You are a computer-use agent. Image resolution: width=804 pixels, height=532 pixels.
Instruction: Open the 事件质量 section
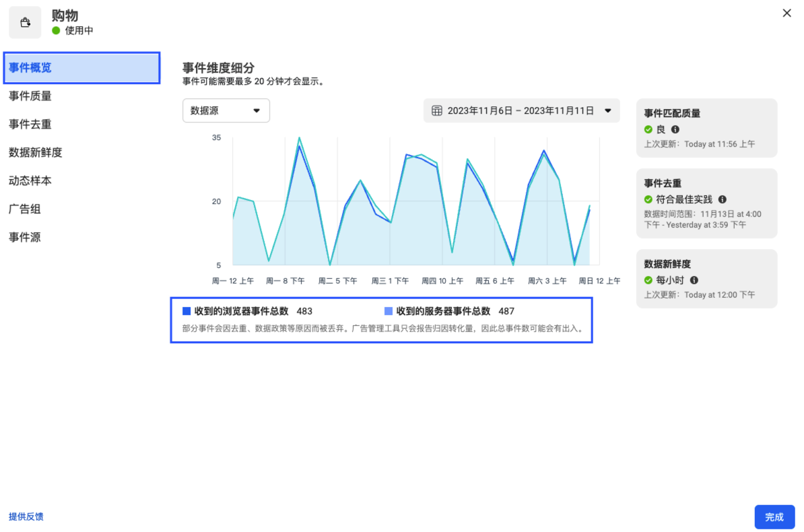click(30, 96)
